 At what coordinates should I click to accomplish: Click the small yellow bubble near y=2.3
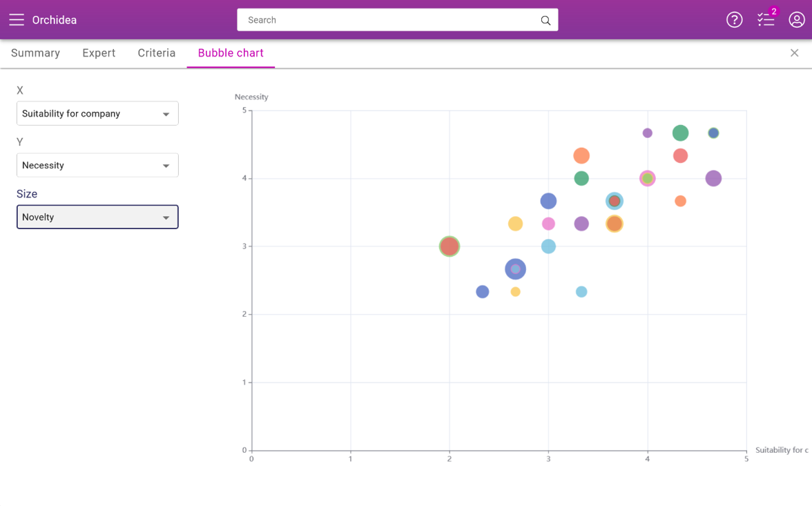(515, 291)
